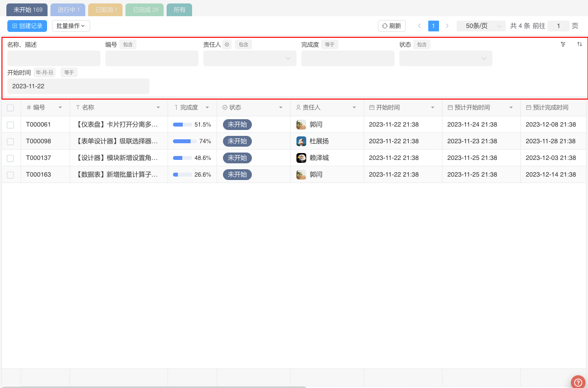This screenshot has width=588, height=388.
Task: Toggle the select-all checkbox in table header
Action: (10, 108)
